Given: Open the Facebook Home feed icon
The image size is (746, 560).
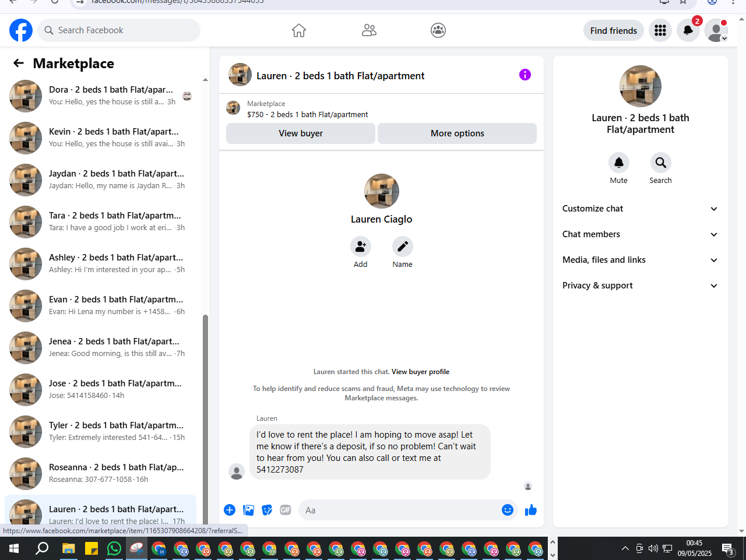Looking at the screenshot, I should point(299,30).
